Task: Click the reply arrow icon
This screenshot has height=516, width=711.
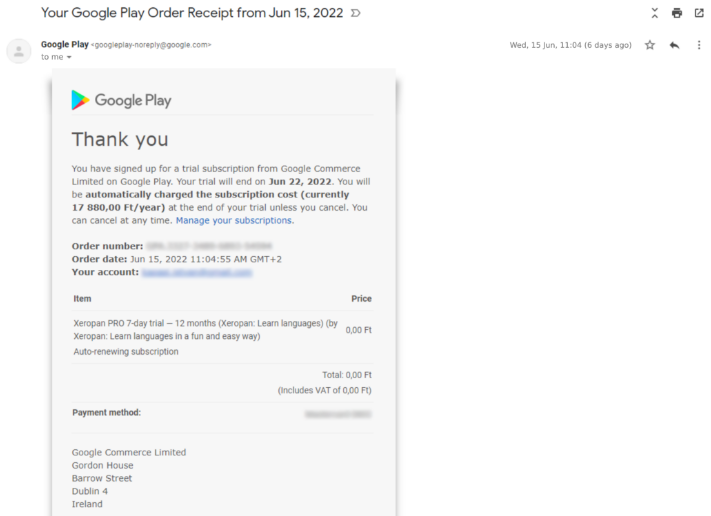Action: point(674,45)
